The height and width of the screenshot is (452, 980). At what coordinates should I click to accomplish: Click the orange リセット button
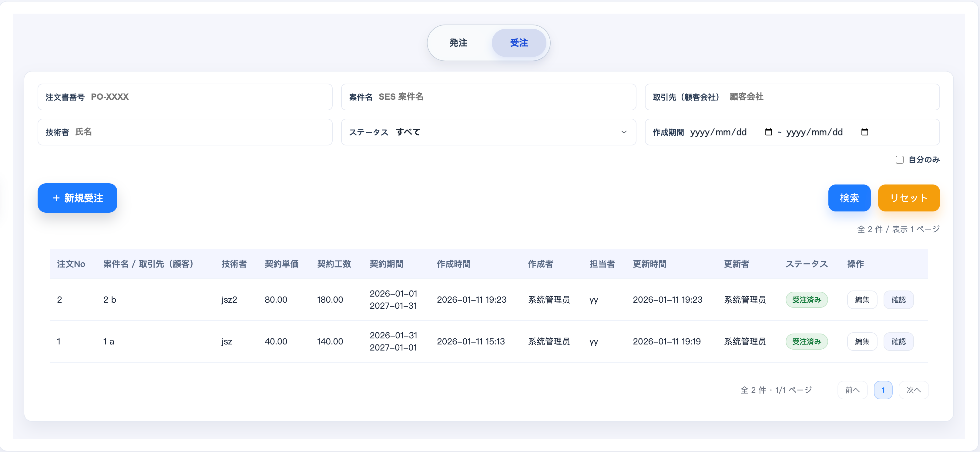tap(908, 198)
